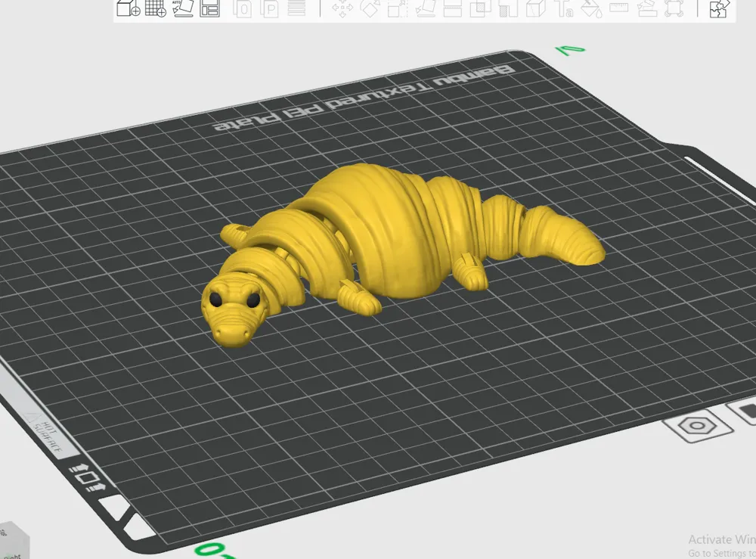
Task: Select the Cut tool
Action: tap(452, 8)
